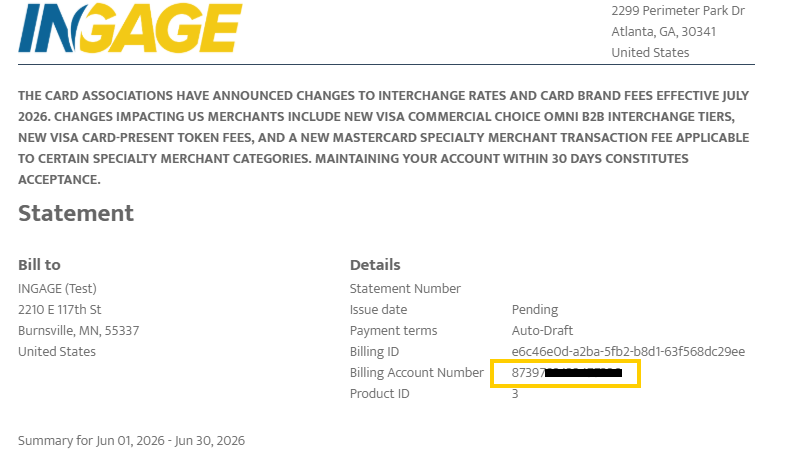Screen dimensions: 792x468
Task: Select the INGAGE (Test) company name
Action: pos(57,288)
